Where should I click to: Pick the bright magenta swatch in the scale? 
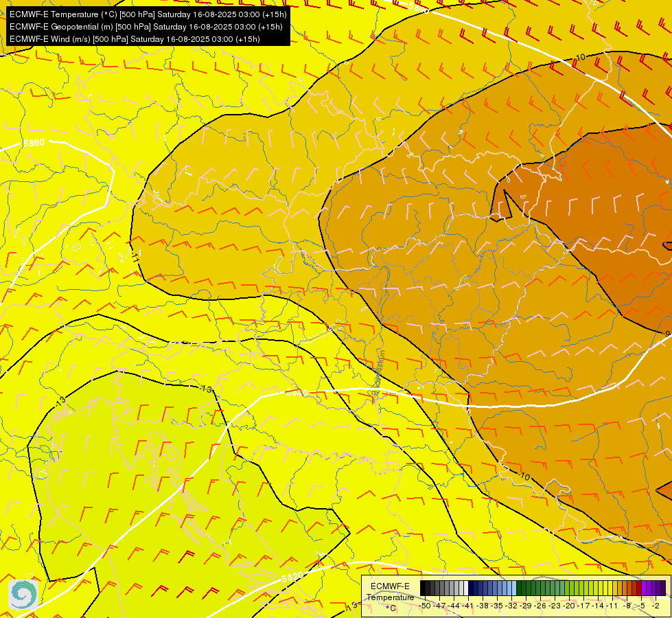click(x=644, y=588)
